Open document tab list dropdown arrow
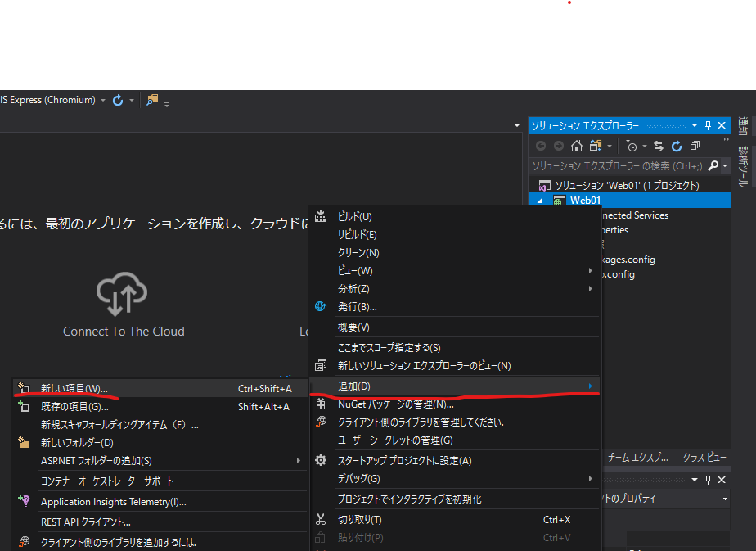 coord(517,125)
